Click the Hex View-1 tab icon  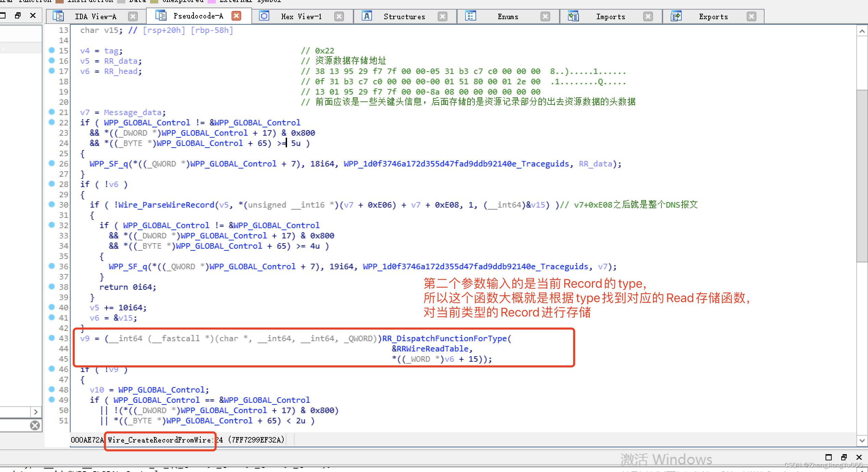click(x=264, y=16)
